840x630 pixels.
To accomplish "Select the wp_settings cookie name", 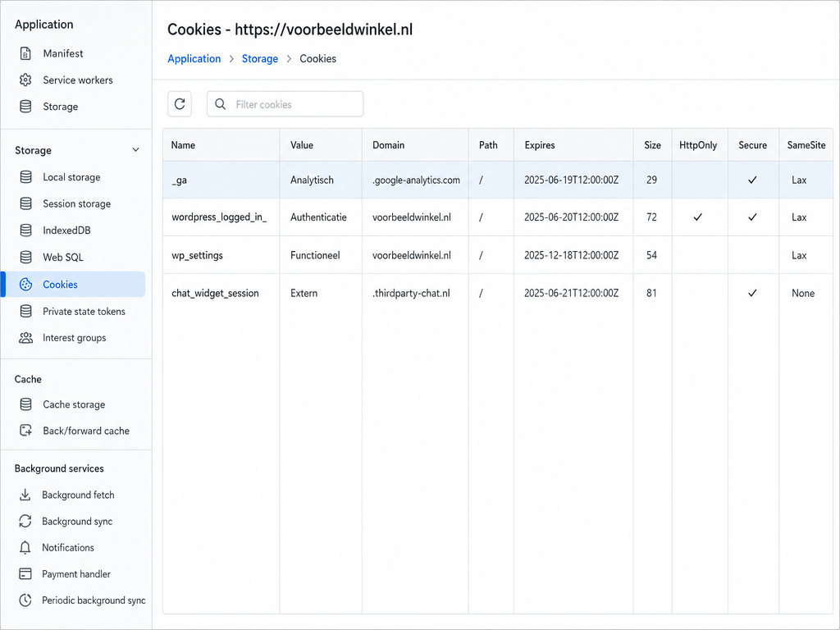I will [197, 255].
